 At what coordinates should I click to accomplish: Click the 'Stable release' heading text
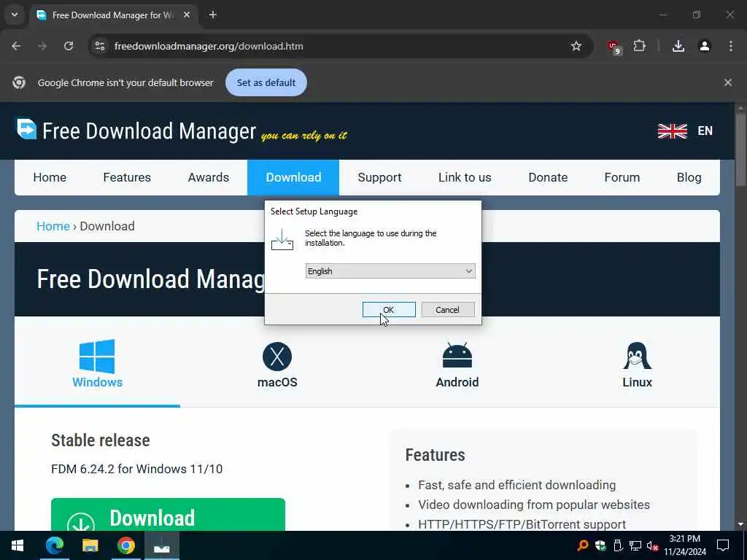101,440
